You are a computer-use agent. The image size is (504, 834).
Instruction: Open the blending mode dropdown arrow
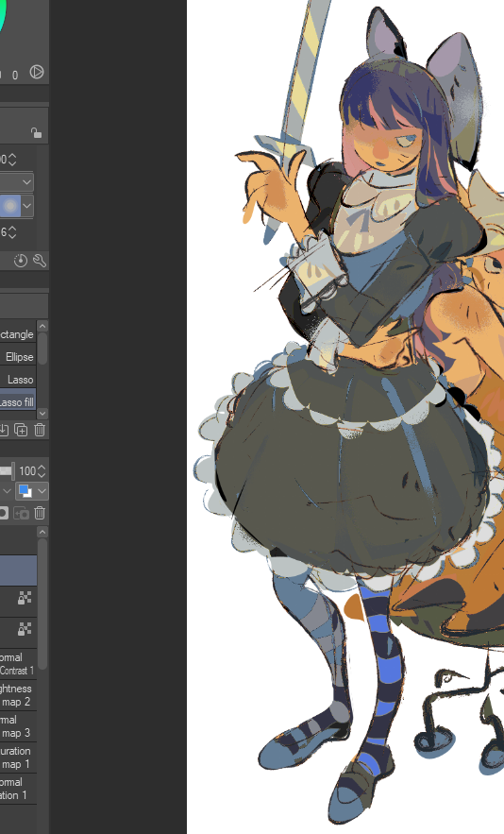point(7,491)
